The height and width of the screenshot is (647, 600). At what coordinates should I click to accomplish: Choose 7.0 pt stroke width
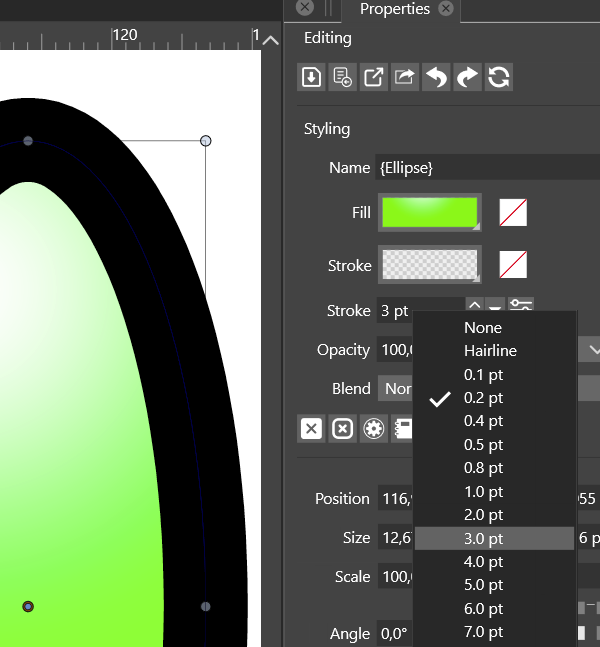point(494,632)
